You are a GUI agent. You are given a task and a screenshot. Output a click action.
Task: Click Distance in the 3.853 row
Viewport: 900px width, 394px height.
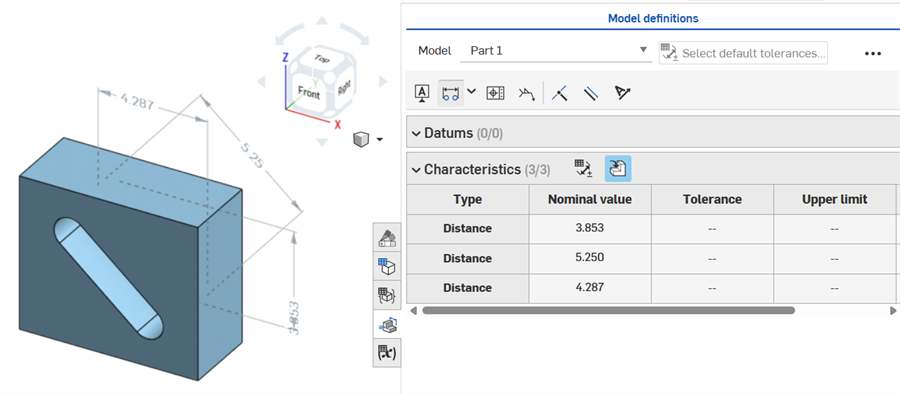pos(468,228)
